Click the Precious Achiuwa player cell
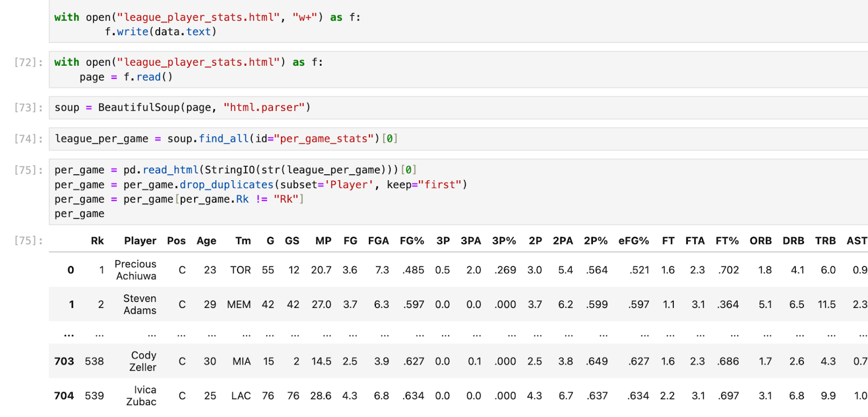This screenshot has width=868, height=417. (x=136, y=270)
